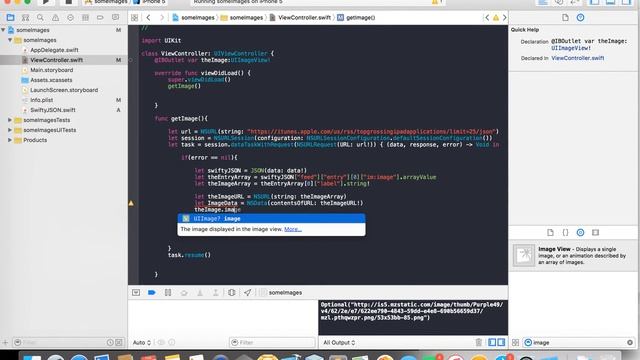Show the Quick Help inspector

(580, 18)
